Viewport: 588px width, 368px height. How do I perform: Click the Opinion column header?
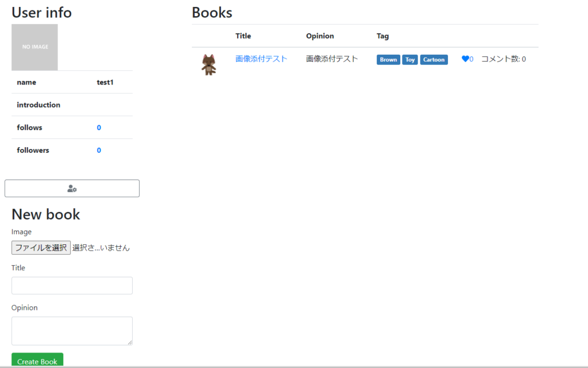[x=320, y=36]
